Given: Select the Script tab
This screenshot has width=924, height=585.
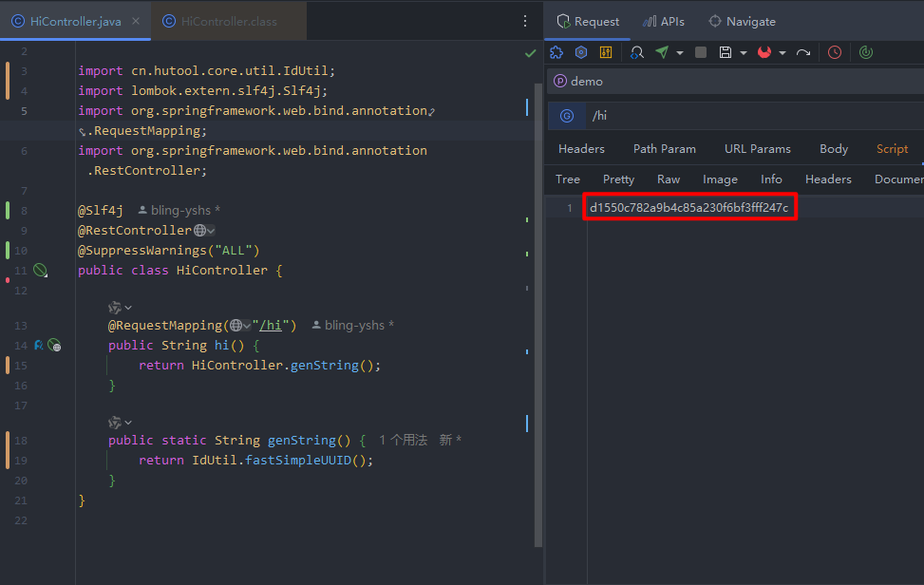Looking at the screenshot, I should tap(892, 149).
